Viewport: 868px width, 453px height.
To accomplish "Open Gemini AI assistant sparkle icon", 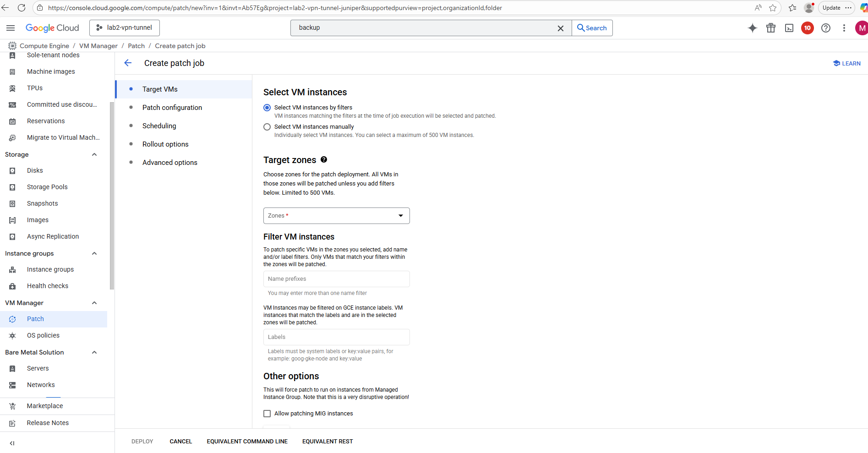I will click(753, 28).
